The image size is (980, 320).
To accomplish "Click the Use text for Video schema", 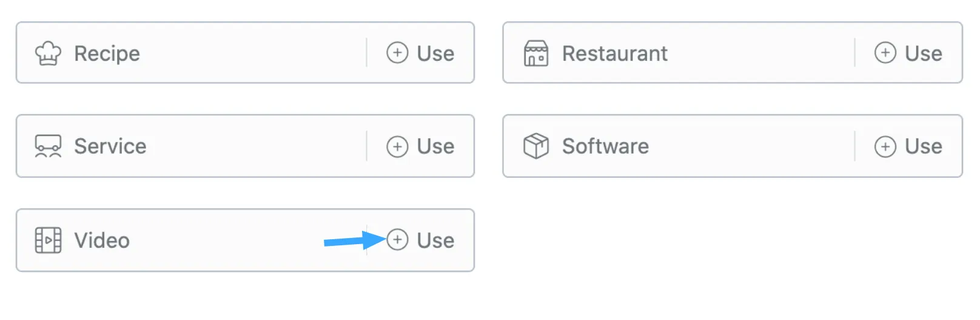I will pyautogui.click(x=435, y=240).
